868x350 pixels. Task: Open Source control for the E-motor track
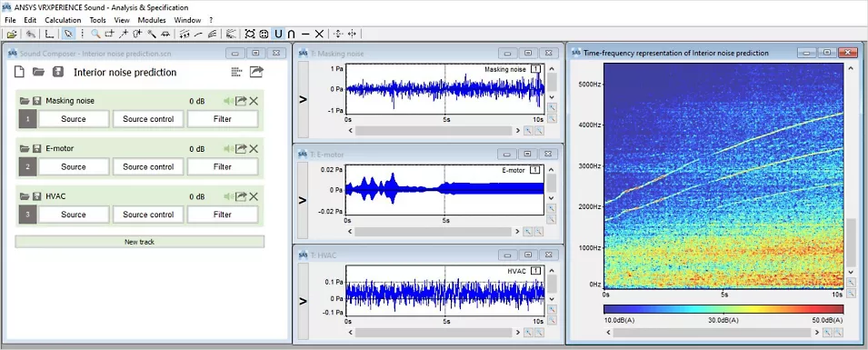[x=148, y=166]
